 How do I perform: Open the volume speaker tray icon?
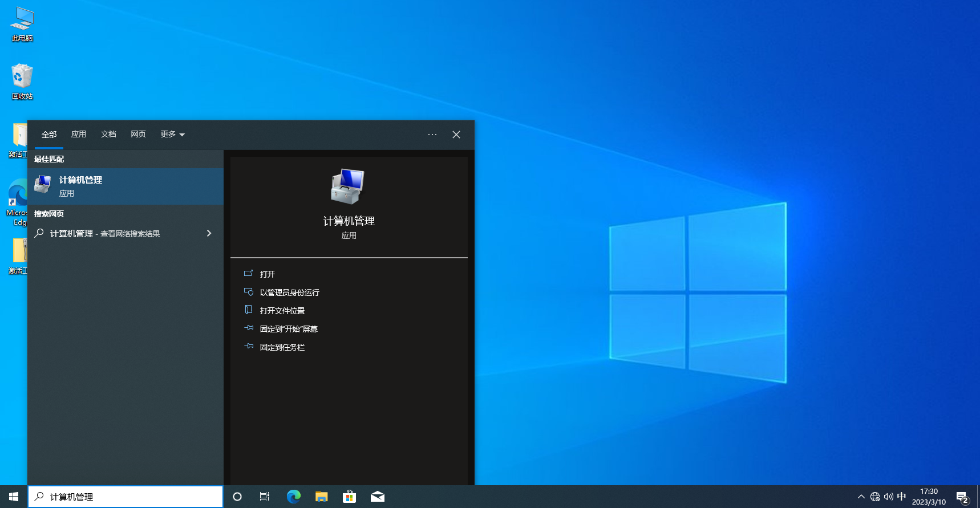pyautogui.click(x=889, y=497)
